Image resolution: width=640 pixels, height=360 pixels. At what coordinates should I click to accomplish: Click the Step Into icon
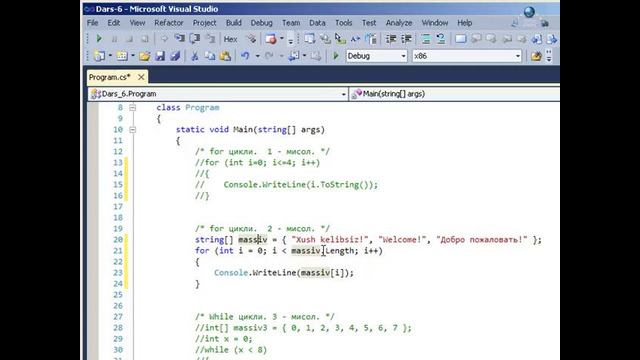[179, 39]
